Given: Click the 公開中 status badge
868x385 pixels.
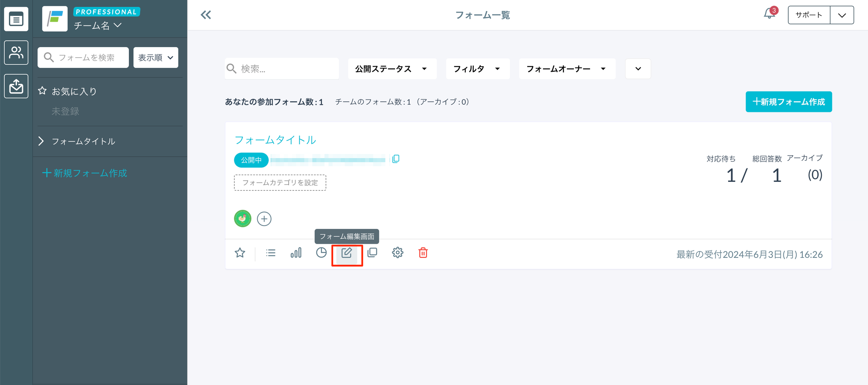Looking at the screenshot, I should (251, 160).
